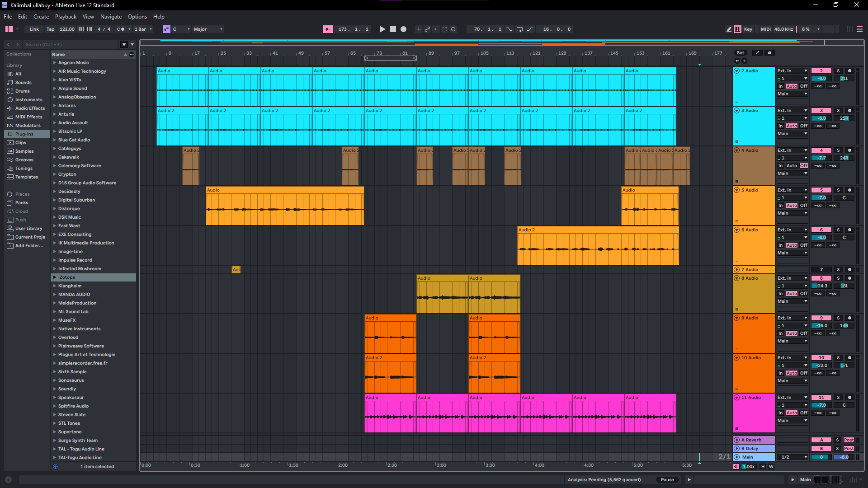
Task: Click the browser search field
Action: 70,44
